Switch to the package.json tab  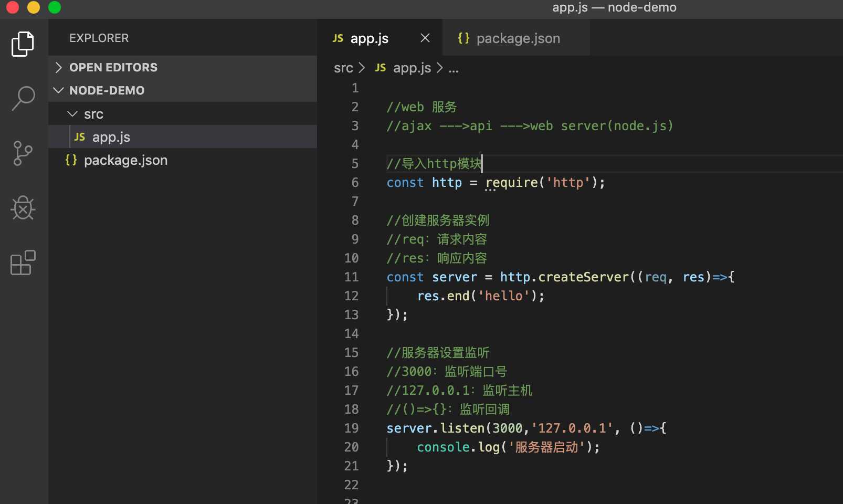coord(516,38)
